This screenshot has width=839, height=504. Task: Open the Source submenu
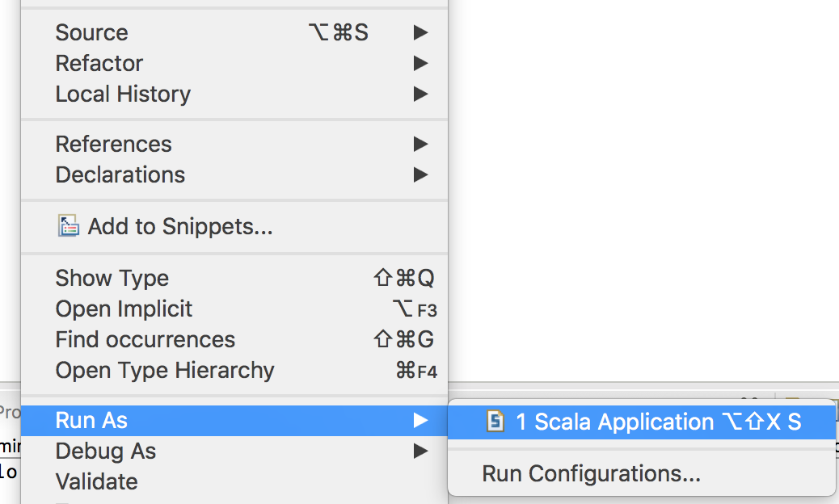pyautogui.click(x=234, y=32)
